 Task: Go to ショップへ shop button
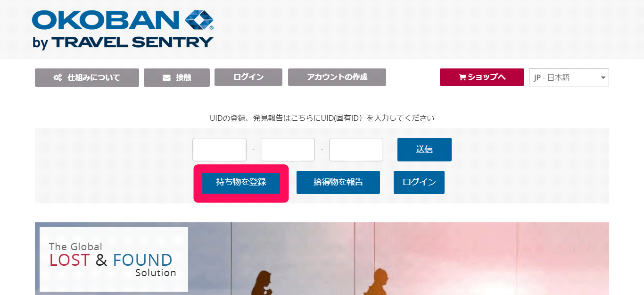[x=482, y=77]
